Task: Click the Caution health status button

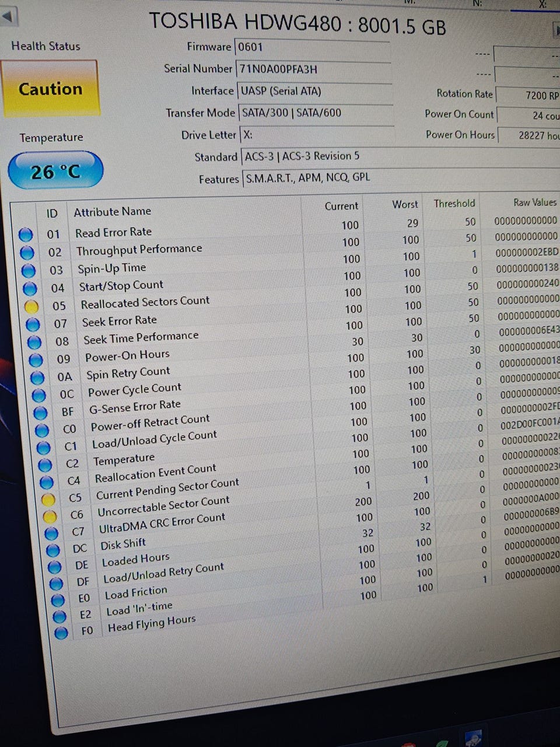Action: click(50, 89)
